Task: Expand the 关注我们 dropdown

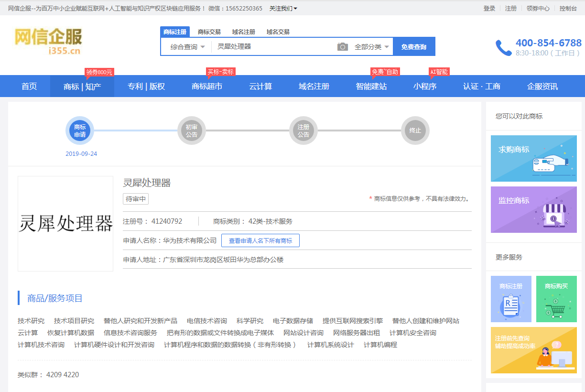Action: pyautogui.click(x=283, y=8)
